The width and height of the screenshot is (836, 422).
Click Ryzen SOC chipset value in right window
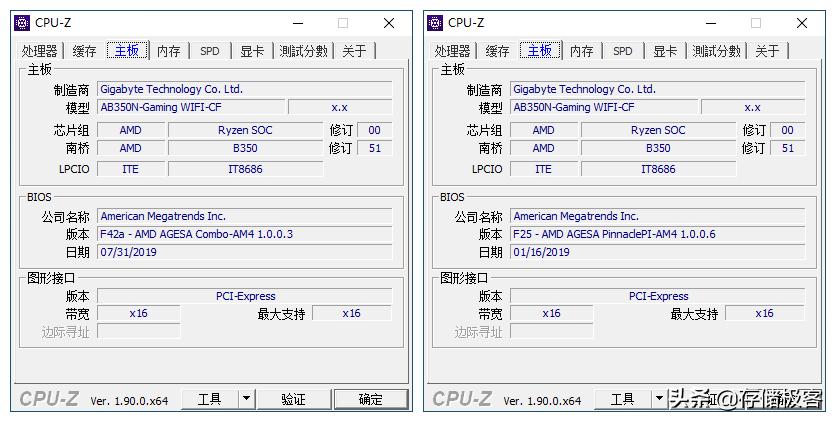click(658, 130)
